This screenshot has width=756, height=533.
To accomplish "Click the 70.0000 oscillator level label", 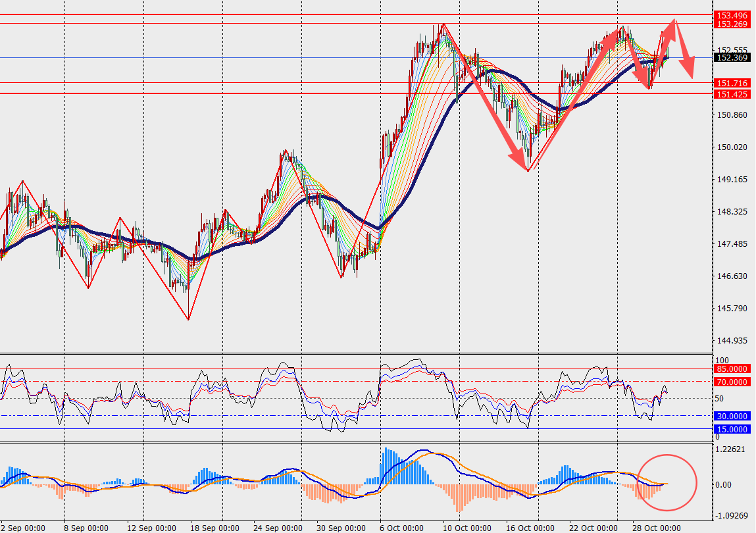I will [x=732, y=382].
